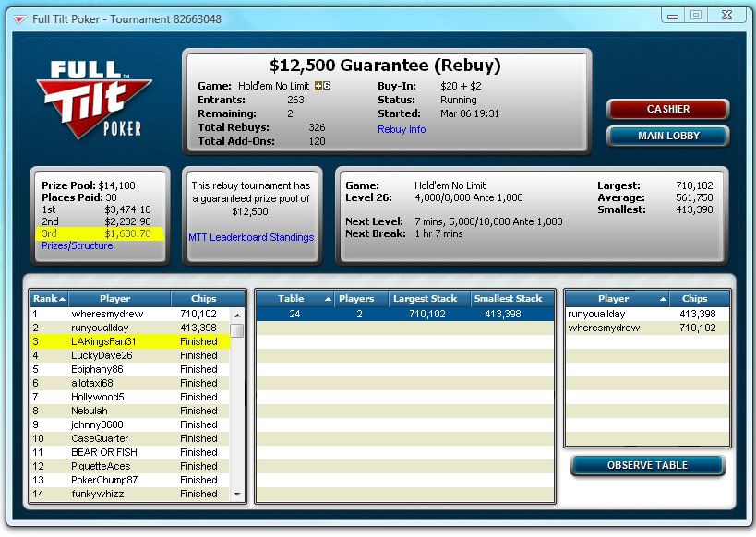Sort by the Smallest Stack column header

click(x=512, y=298)
